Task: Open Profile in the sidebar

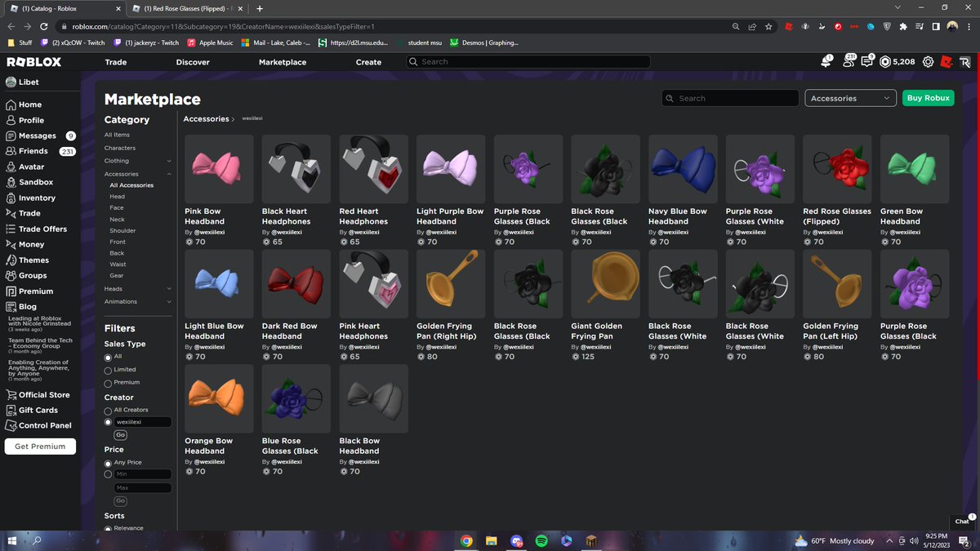Action: 25,120
